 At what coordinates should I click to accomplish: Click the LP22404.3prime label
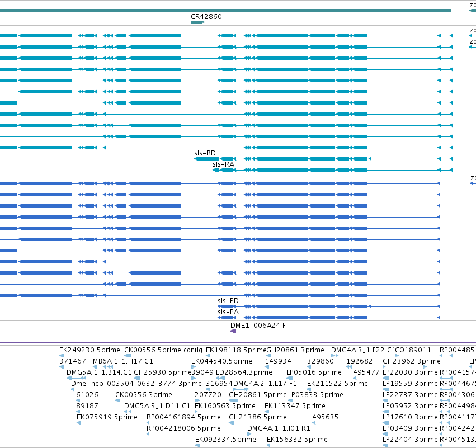pos(410,440)
